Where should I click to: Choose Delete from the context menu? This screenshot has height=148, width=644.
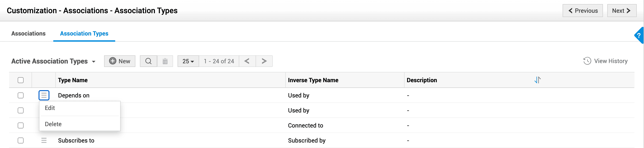(53, 124)
